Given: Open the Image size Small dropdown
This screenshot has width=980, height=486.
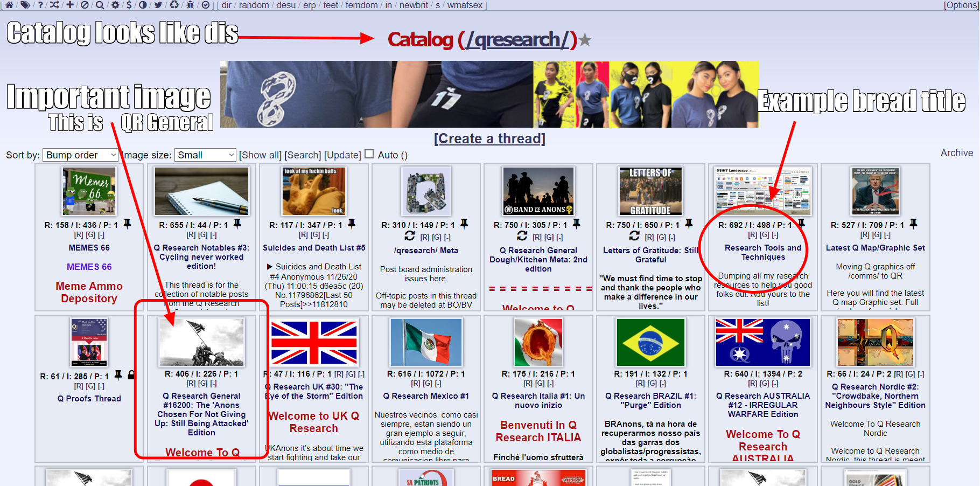Looking at the screenshot, I should 206,155.
